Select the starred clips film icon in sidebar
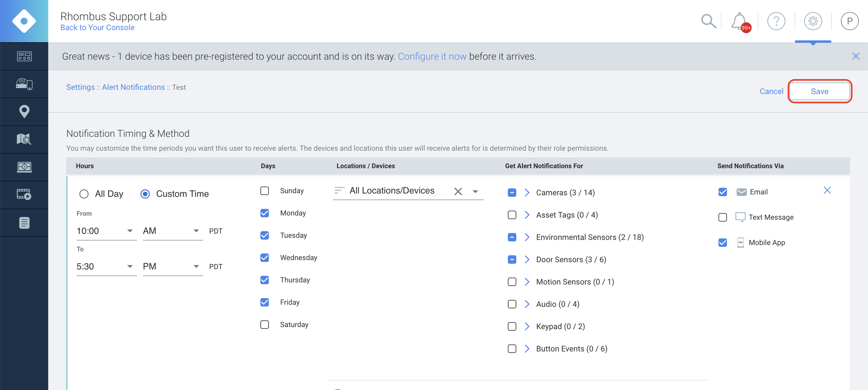 point(24,194)
